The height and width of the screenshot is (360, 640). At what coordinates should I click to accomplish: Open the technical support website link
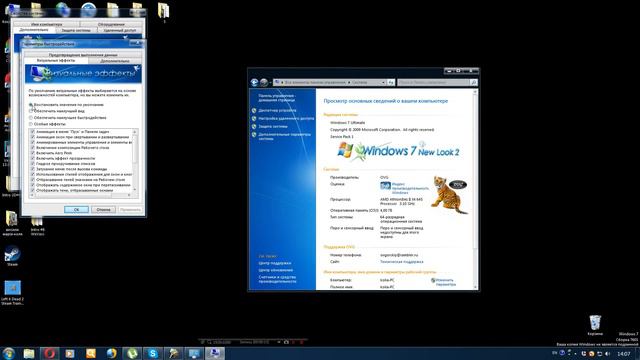pyautogui.click(x=402, y=262)
